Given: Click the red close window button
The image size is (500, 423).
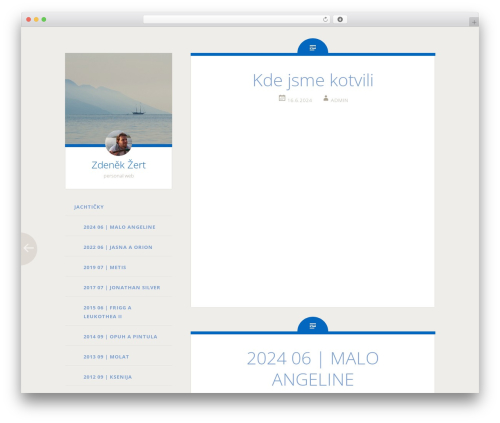Looking at the screenshot, I should 29,20.
